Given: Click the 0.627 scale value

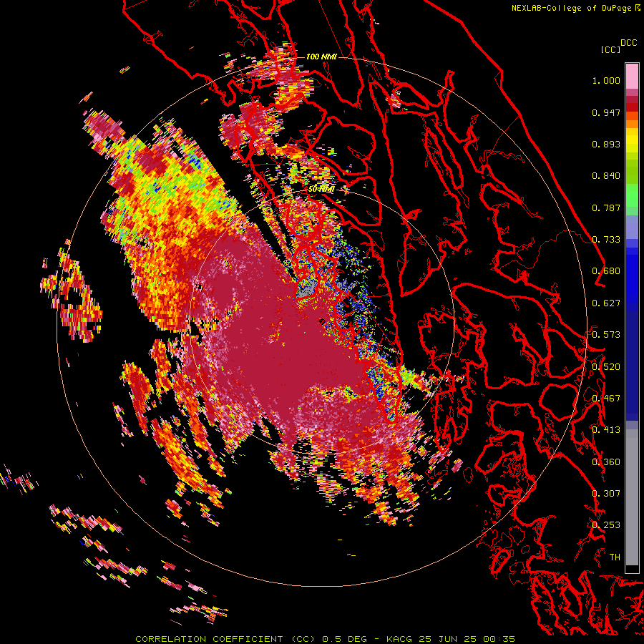Looking at the screenshot, I should pos(606,303).
